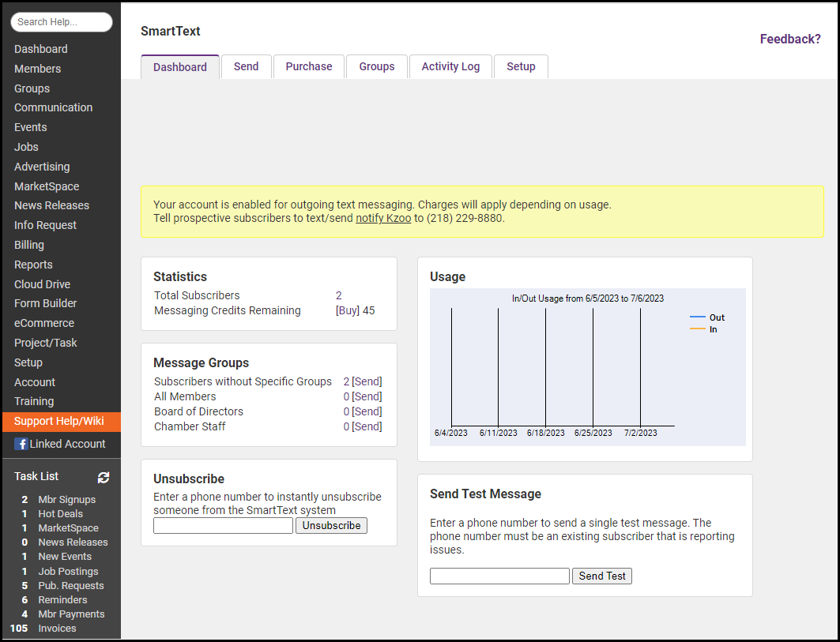Click Send next to Board of Directors
The image size is (840, 642).
pos(367,411)
